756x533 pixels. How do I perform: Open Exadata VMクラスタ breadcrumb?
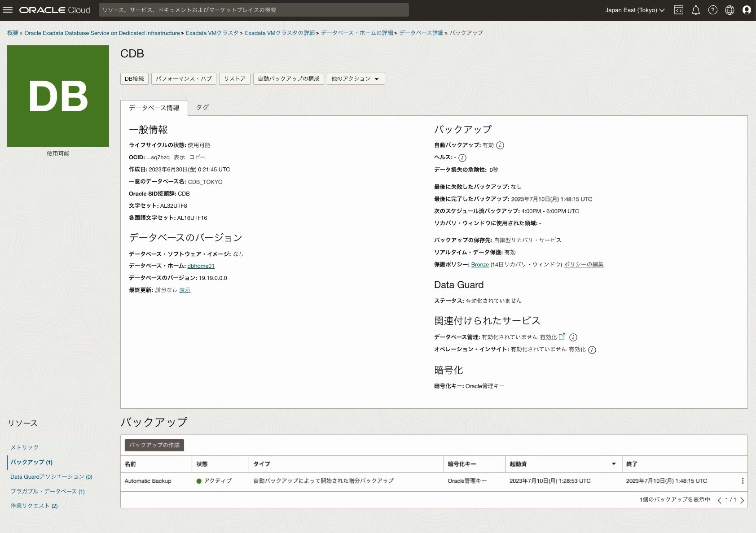click(x=212, y=33)
